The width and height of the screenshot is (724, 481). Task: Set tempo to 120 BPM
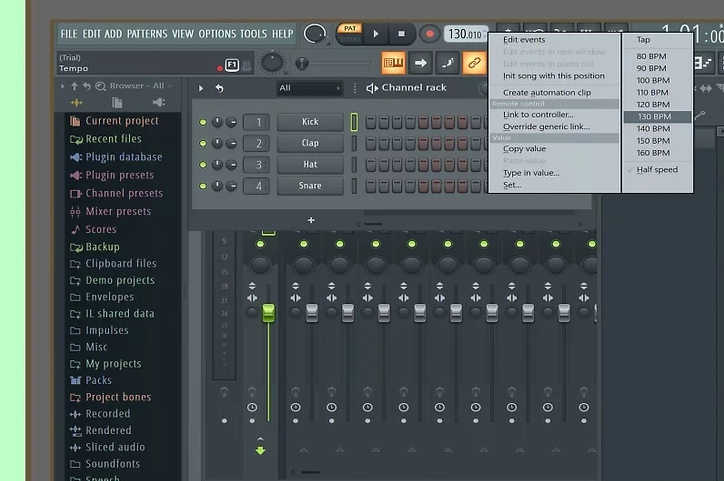pos(657,104)
